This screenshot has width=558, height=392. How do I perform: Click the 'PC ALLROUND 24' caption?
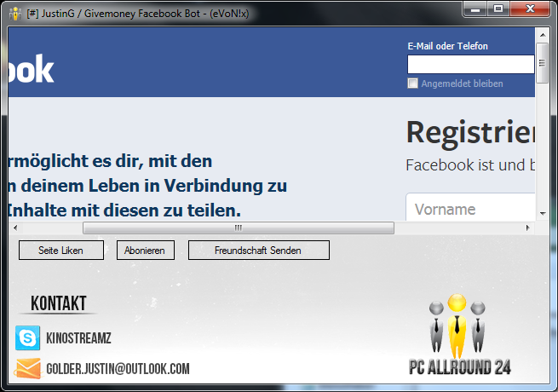pyautogui.click(x=460, y=367)
